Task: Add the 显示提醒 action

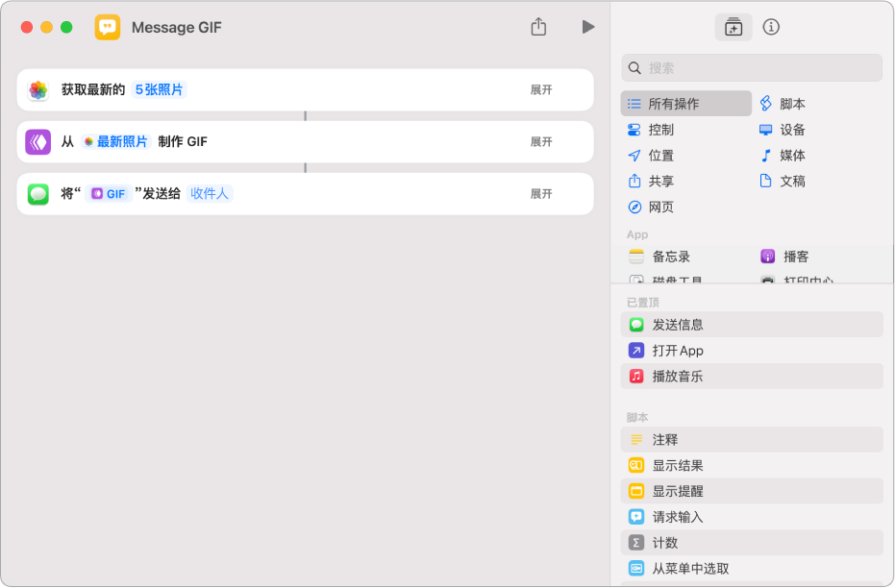Action: pyautogui.click(x=752, y=491)
